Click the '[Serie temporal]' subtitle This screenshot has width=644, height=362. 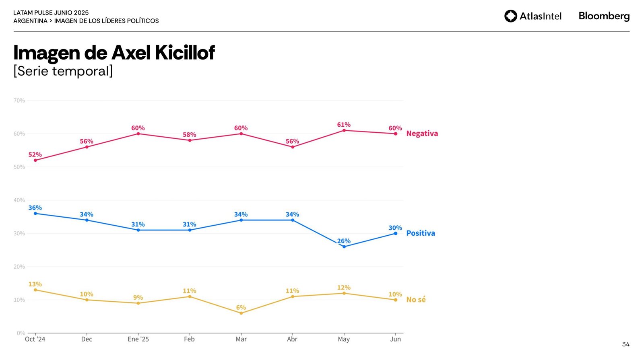click(63, 71)
